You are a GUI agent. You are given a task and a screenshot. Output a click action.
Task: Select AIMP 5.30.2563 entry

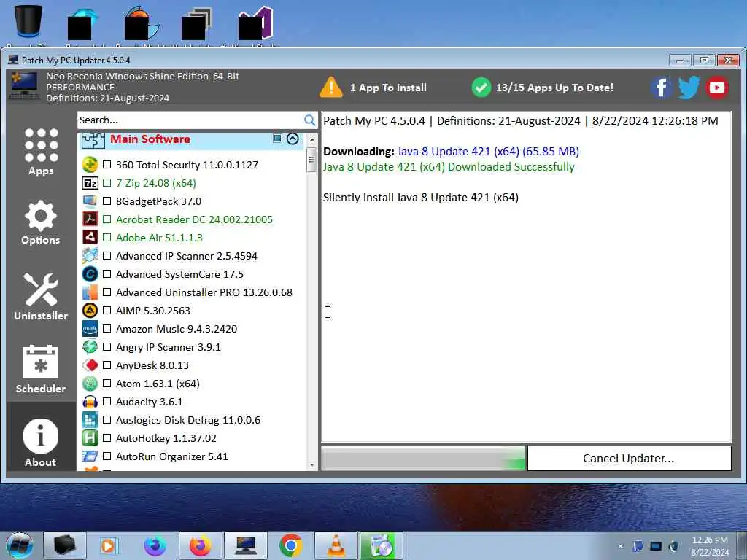pyautogui.click(x=153, y=311)
